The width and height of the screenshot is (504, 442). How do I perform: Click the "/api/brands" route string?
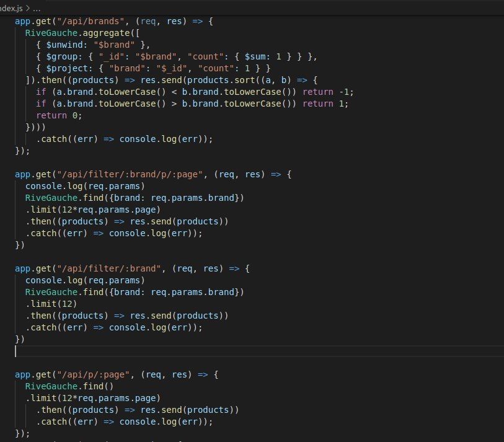click(91, 22)
